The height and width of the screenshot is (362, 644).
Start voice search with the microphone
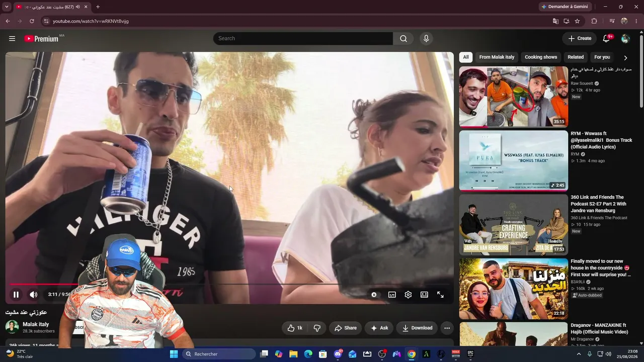point(426,39)
